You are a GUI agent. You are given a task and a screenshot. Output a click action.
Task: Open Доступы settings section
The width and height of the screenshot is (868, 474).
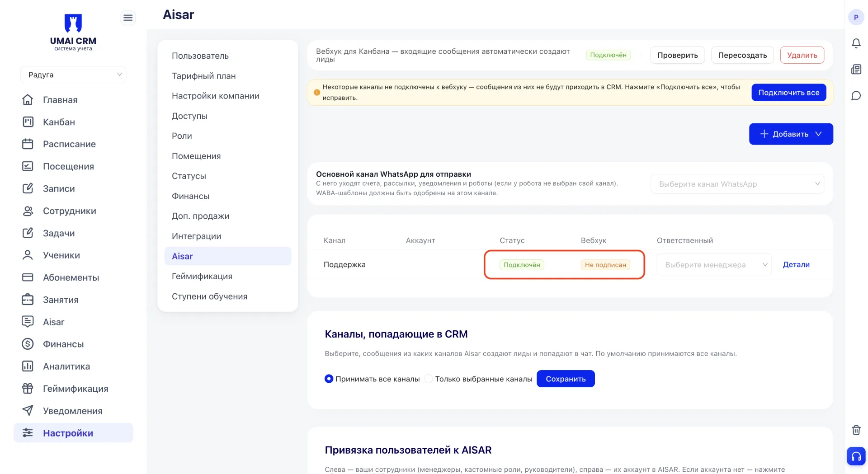[x=189, y=116]
